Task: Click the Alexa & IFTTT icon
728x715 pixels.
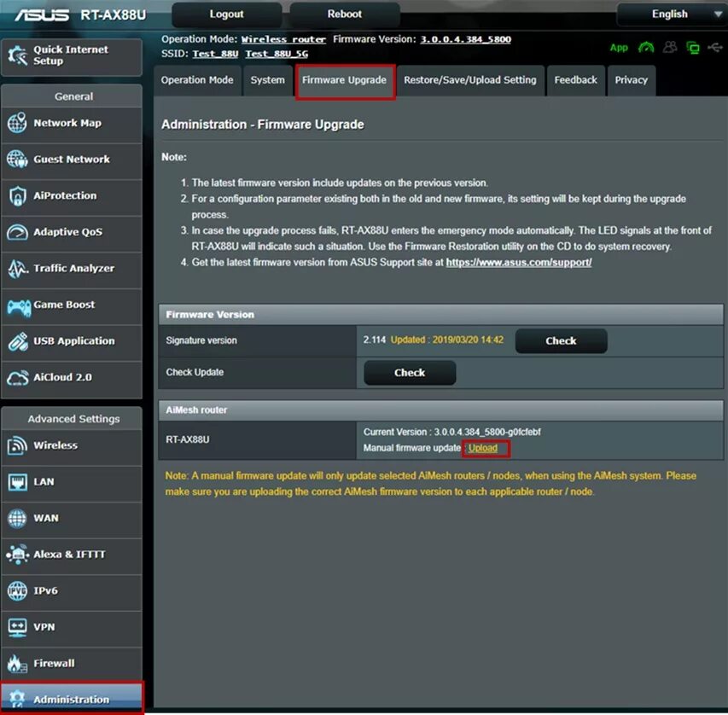Action: 18,555
